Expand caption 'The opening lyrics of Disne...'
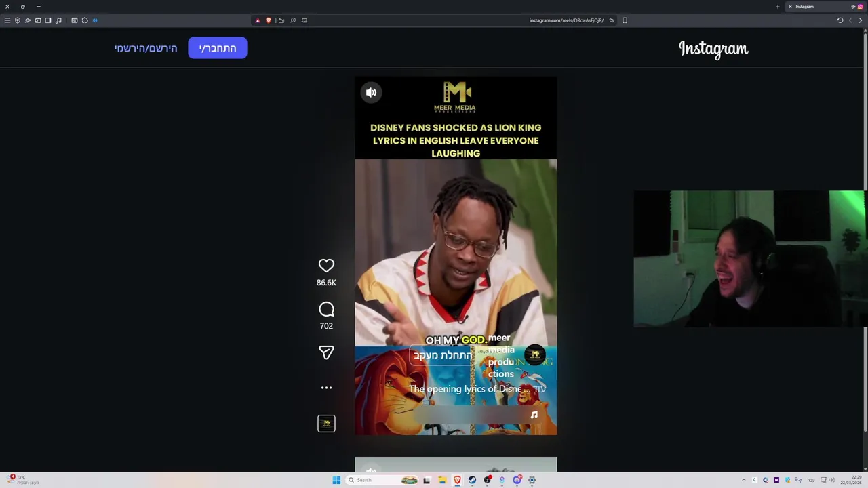 point(477,389)
